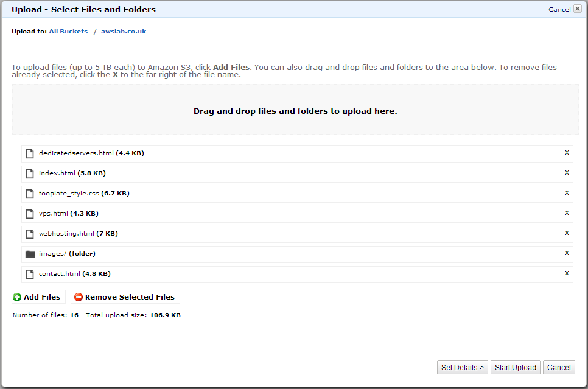Click the red Remove Selected Files icon
The width and height of the screenshot is (588, 389).
(79, 297)
